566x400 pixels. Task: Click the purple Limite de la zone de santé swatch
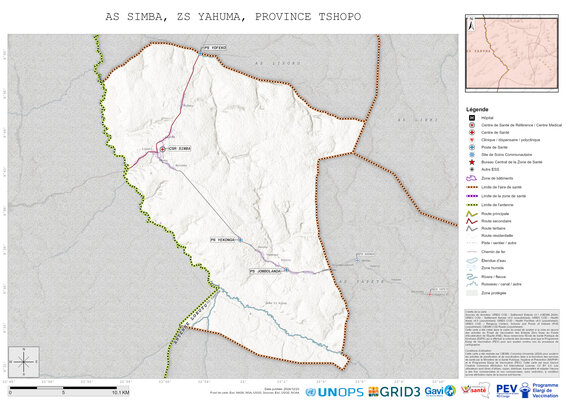[x=472, y=196]
